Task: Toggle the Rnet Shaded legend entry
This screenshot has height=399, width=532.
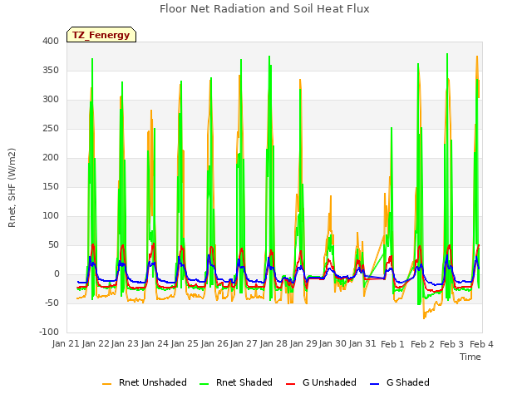Action: click(x=236, y=382)
